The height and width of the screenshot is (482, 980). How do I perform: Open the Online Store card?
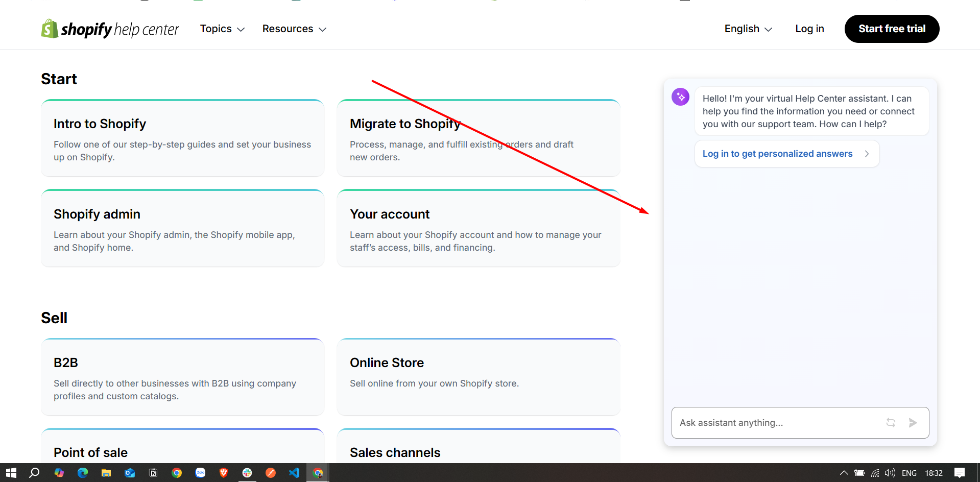tap(479, 377)
